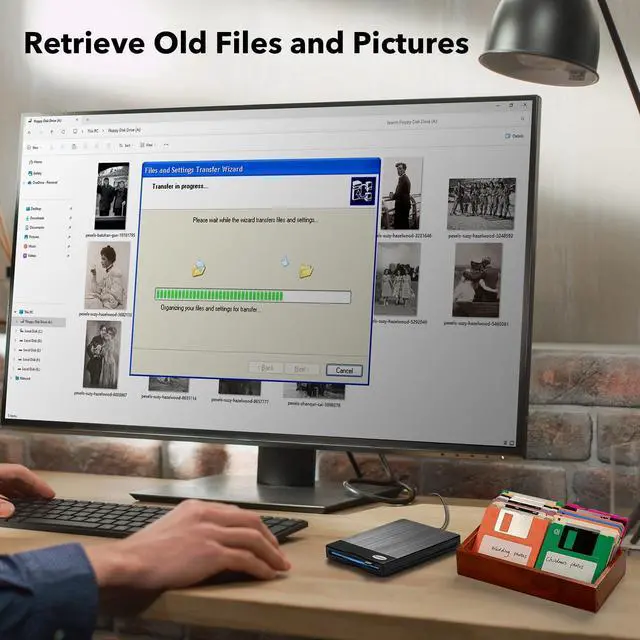Viewport: 640px width, 640px height.
Task: Open the Documents quick access folder
Action: pyautogui.click(x=37, y=227)
